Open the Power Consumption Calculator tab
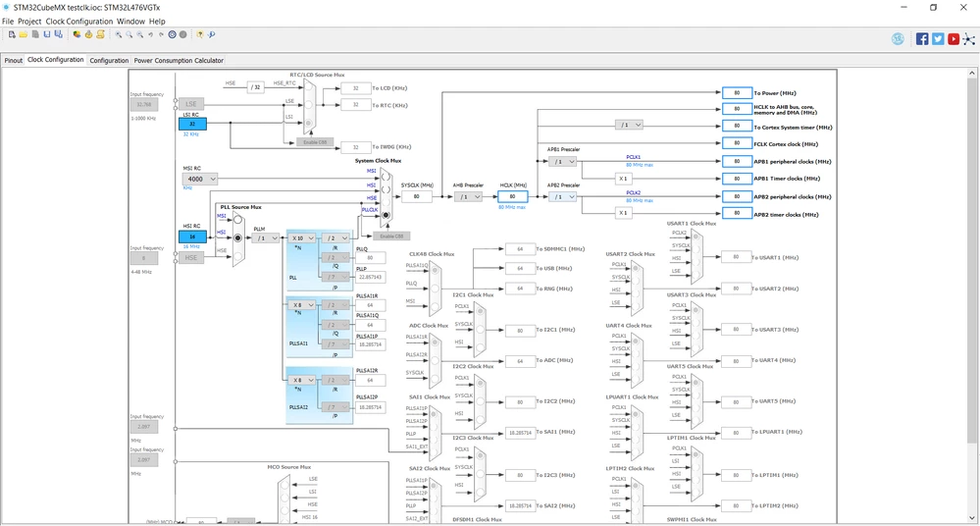The width and height of the screenshot is (980, 526). point(179,61)
